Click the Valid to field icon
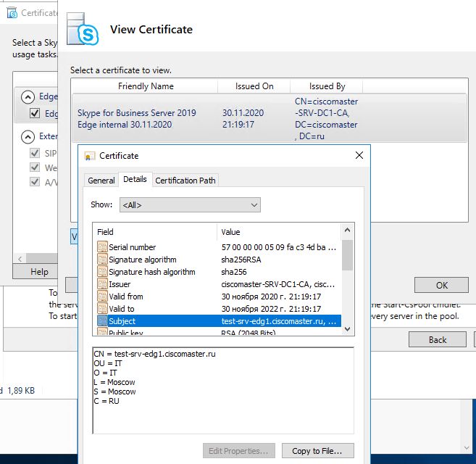Viewport: 476px width, 464px height. (x=102, y=309)
